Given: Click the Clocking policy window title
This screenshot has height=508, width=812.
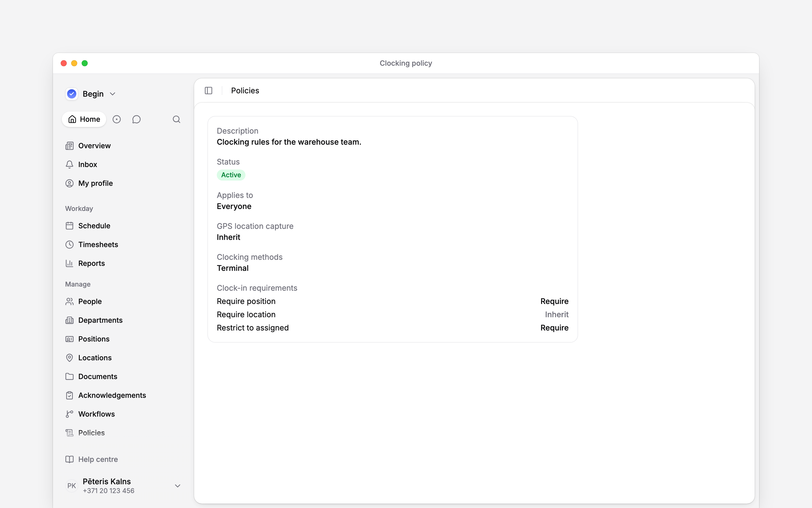Looking at the screenshot, I should [x=406, y=63].
